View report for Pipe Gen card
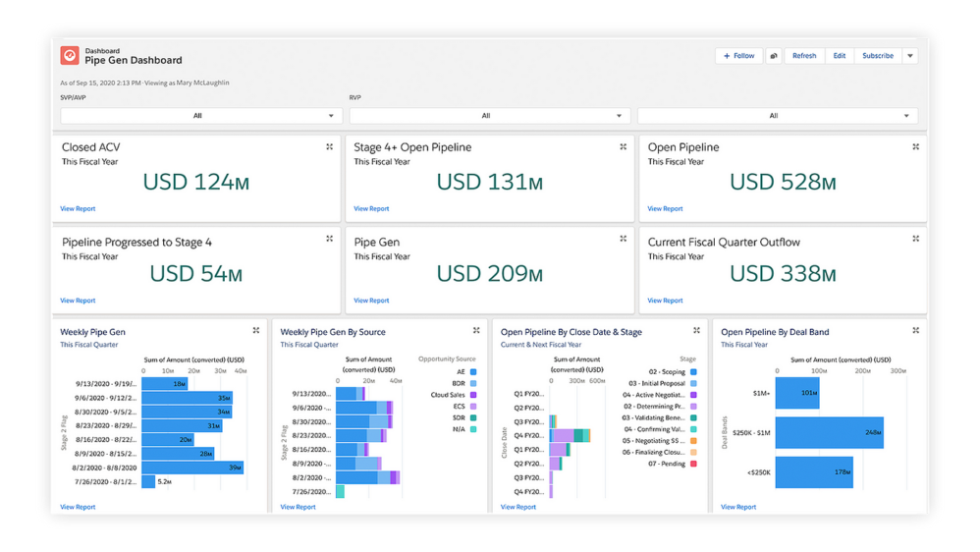This screenshot has height=552, width=980. tap(371, 301)
